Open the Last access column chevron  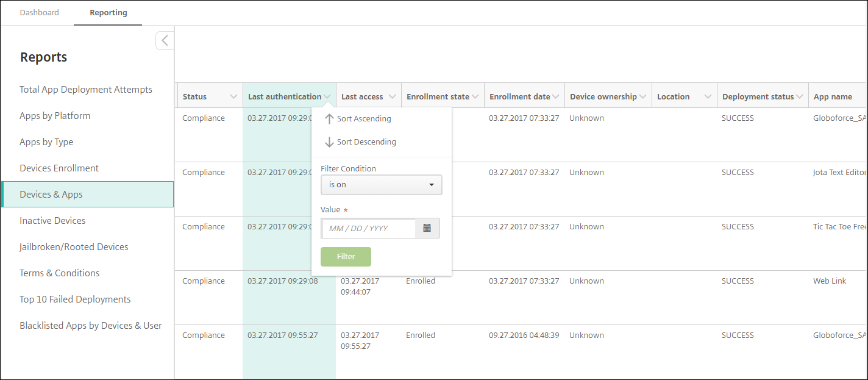[x=392, y=97]
